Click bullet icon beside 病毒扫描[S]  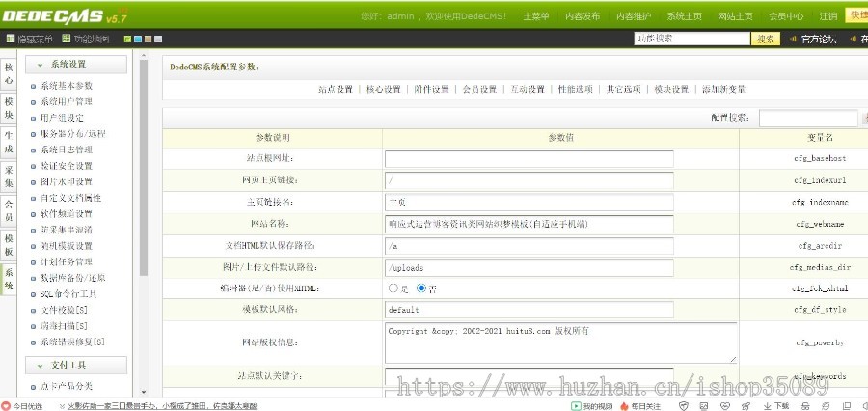tap(33, 327)
